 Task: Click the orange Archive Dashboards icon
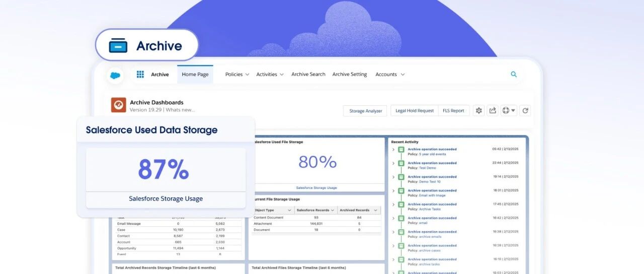point(118,105)
